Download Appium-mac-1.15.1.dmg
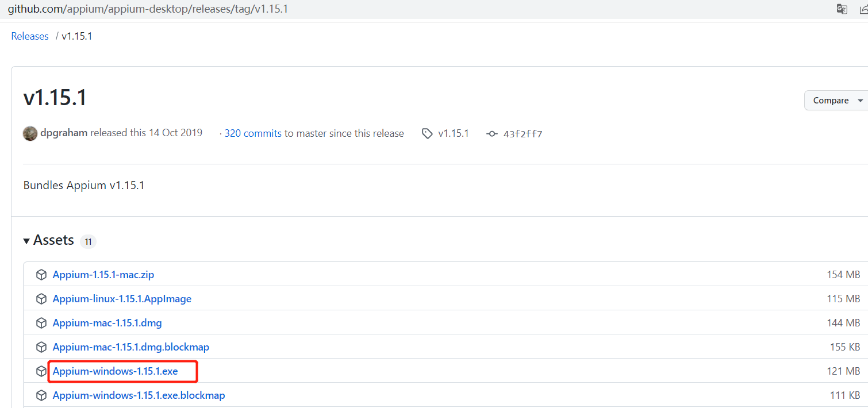Image resolution: width=868 pixels, height=408 pixels. click(x=107, y=323)
